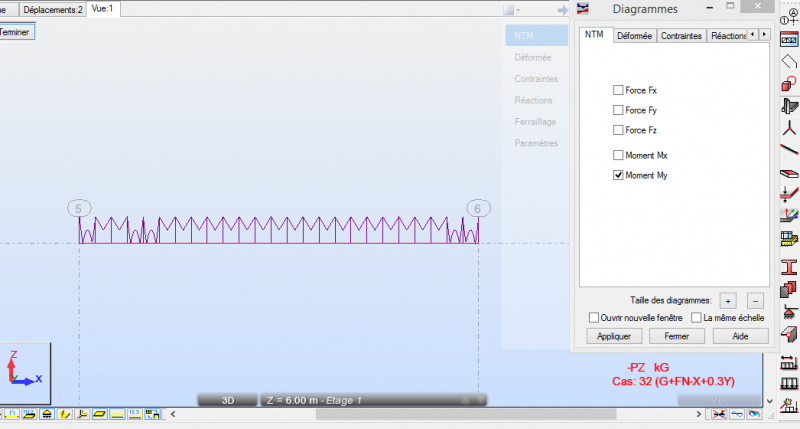Switch to the Déformée tab
Screen dimensions: 800x429
(x=634, y=36)
